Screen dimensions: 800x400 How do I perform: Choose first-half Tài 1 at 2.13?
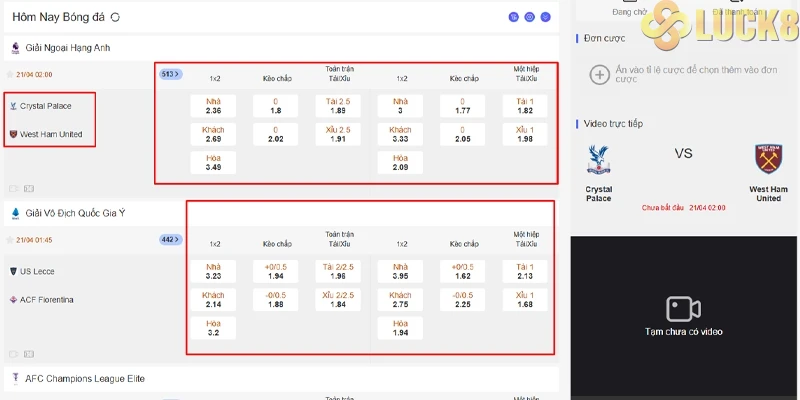pyautogui.click(x=525, y=271)
